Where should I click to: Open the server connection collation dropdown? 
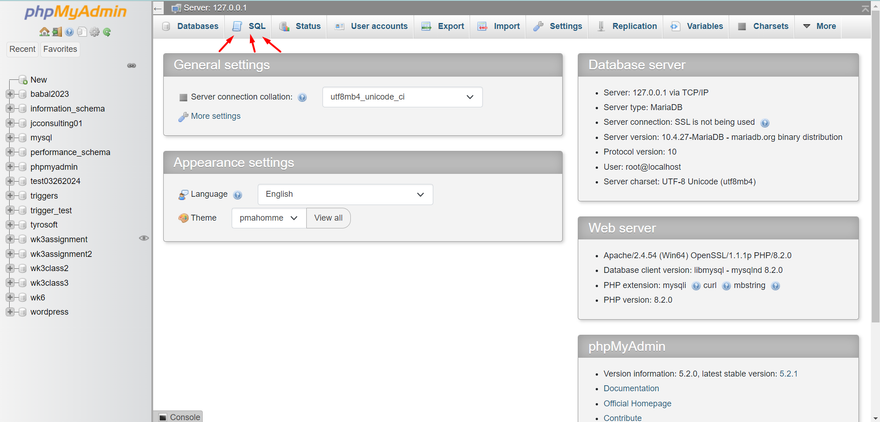tap(402, 97)
